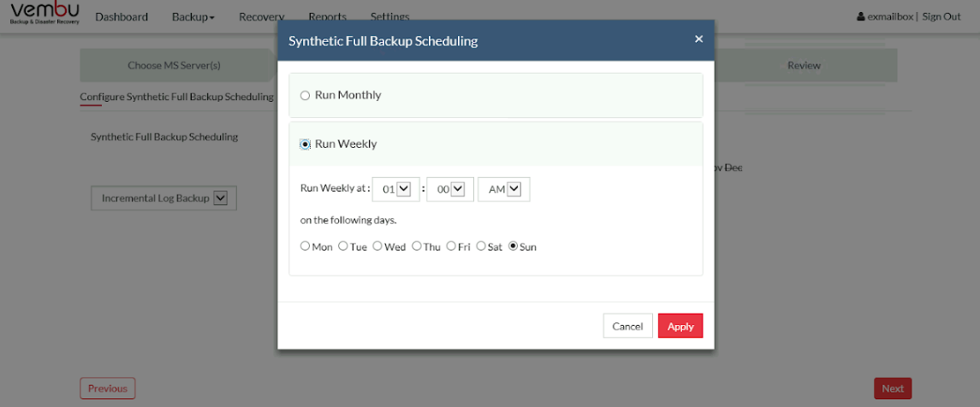This screenshot has height=407, width=980.
Task: Expand the AM/PM dropdown
Action: point(504,189)
